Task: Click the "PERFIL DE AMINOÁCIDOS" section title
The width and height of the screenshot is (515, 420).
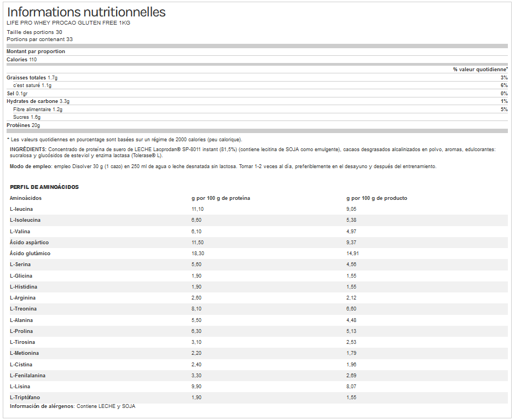Action: pyautogui.click(x=44, y=187)
